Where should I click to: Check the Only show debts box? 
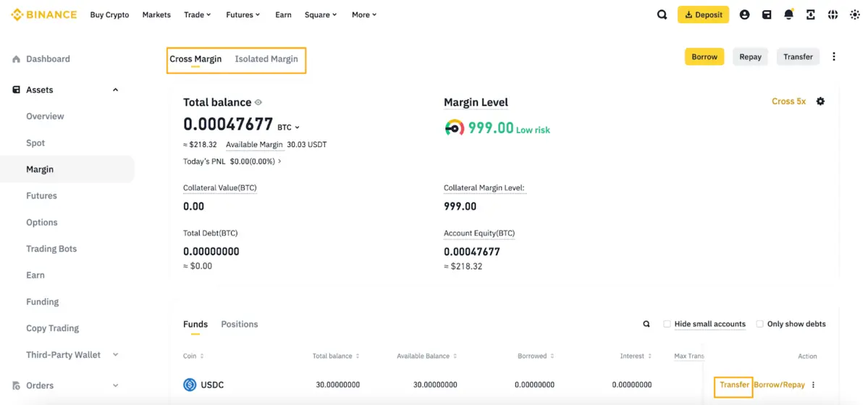[759, 324]
